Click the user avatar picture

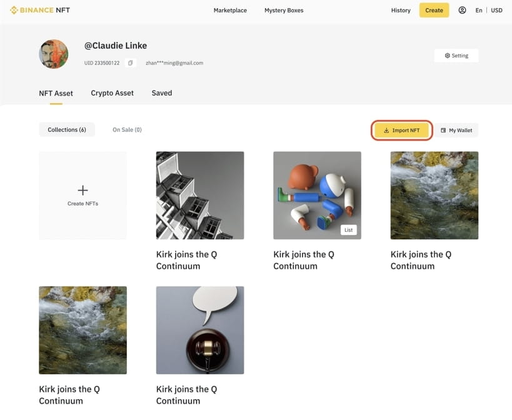[53, 54]
